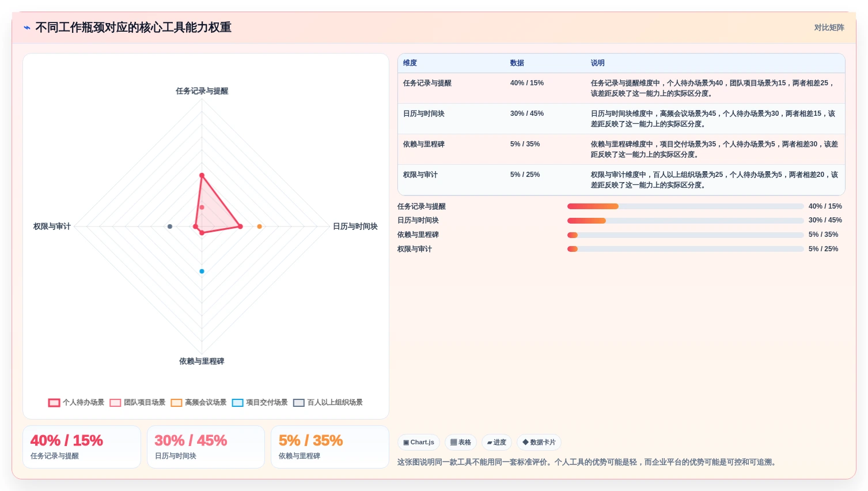The height and width of the screenshot is (491, 868).
Task: Click the gray data point on radar chart
Action: click(x=170, y=226)
